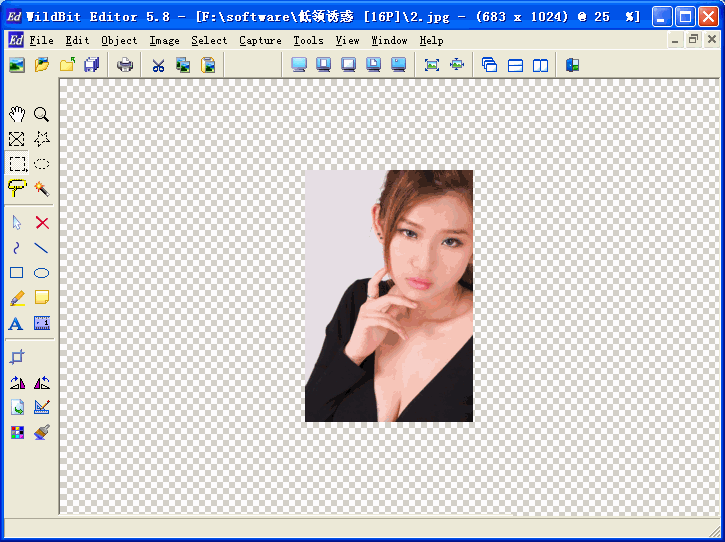725x542 pixels.
Task: Click the scissors Cut icon
Action: 158,65
